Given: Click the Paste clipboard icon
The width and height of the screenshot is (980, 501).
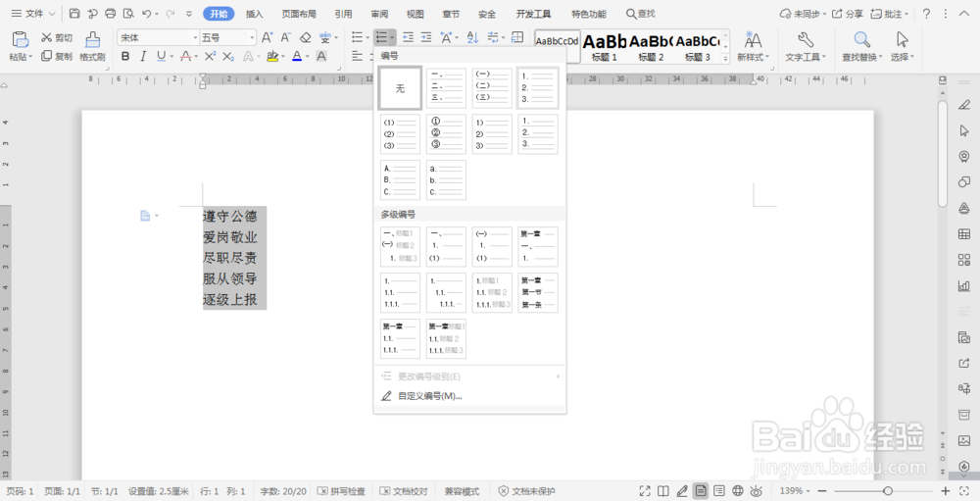Looking at the screenshot, I should pyautogui.click(x=21, y=39).
